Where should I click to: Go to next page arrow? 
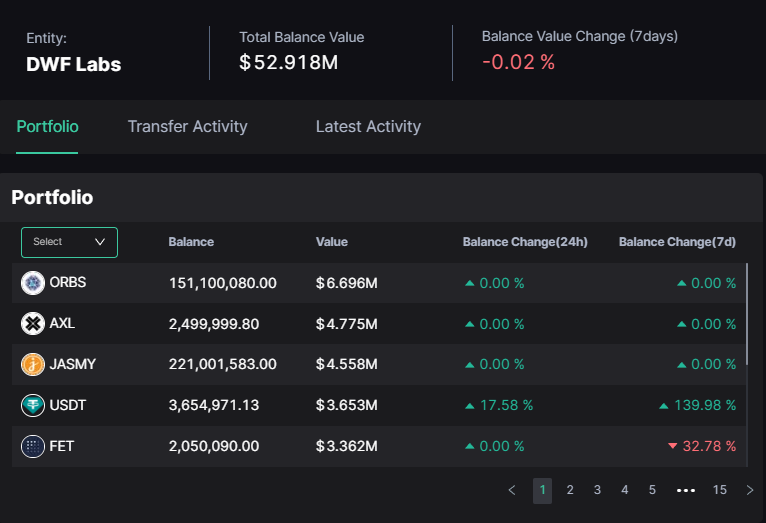point(750,490)
